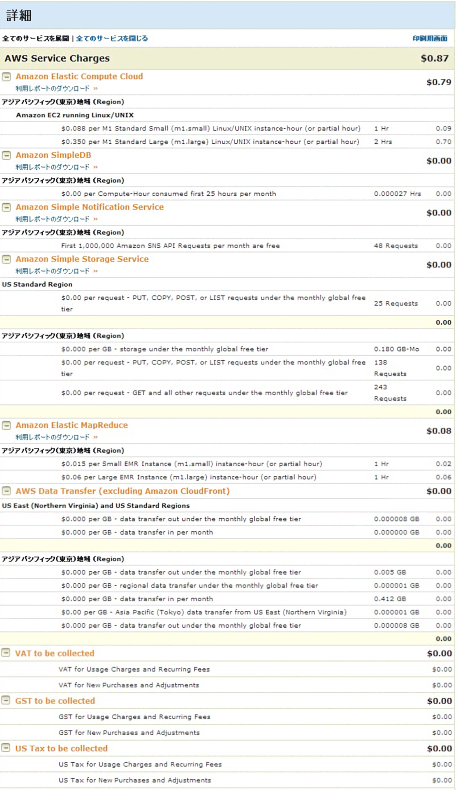The image size is (460, 790).
Task: Collapse the GST to be collected section
Action: click(x=6, y=701)
